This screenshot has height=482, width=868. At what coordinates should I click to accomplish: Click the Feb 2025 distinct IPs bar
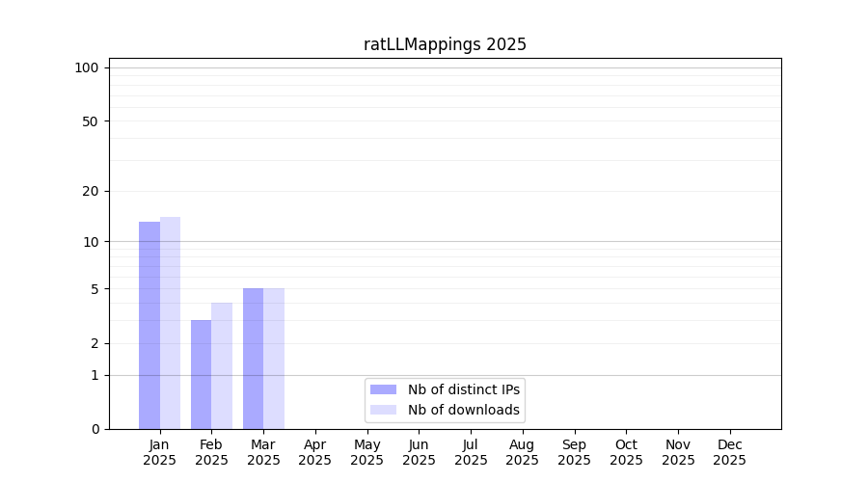[x=201, y=374]
